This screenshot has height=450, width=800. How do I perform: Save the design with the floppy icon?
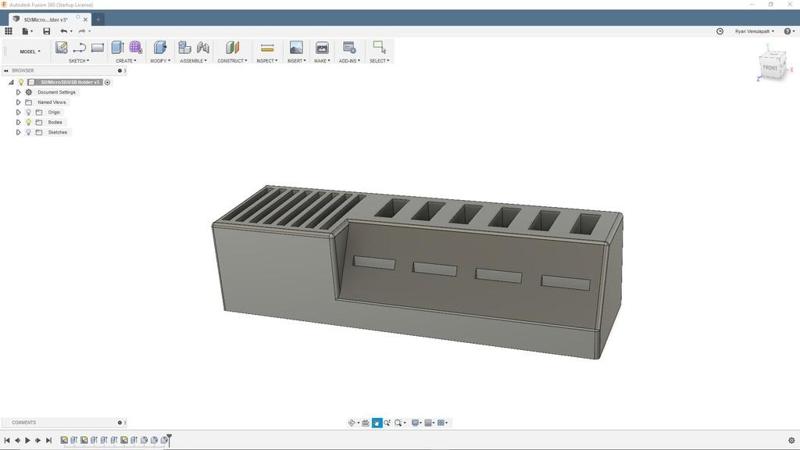[46, 31]
